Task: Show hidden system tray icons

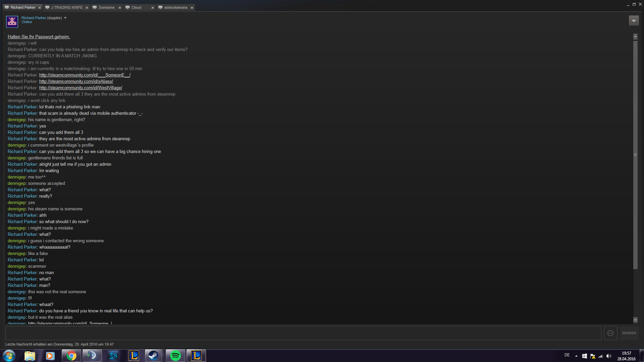Action: pyautogui.click(x=576, y=356)
